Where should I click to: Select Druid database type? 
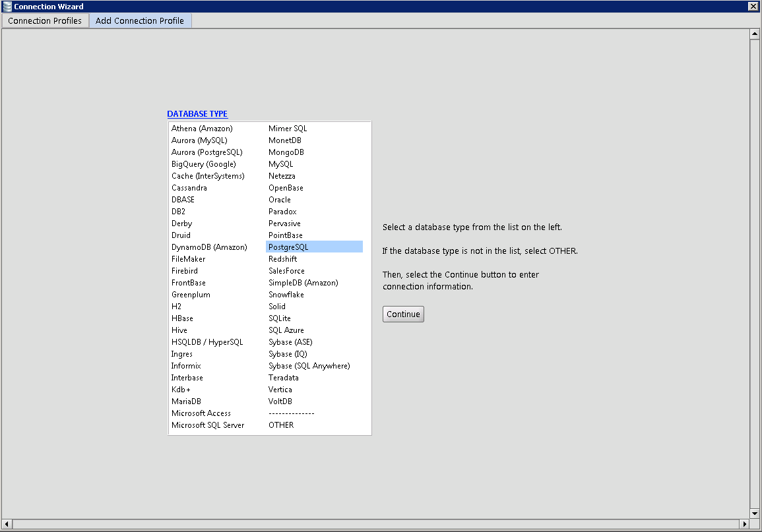coord(181,235)
